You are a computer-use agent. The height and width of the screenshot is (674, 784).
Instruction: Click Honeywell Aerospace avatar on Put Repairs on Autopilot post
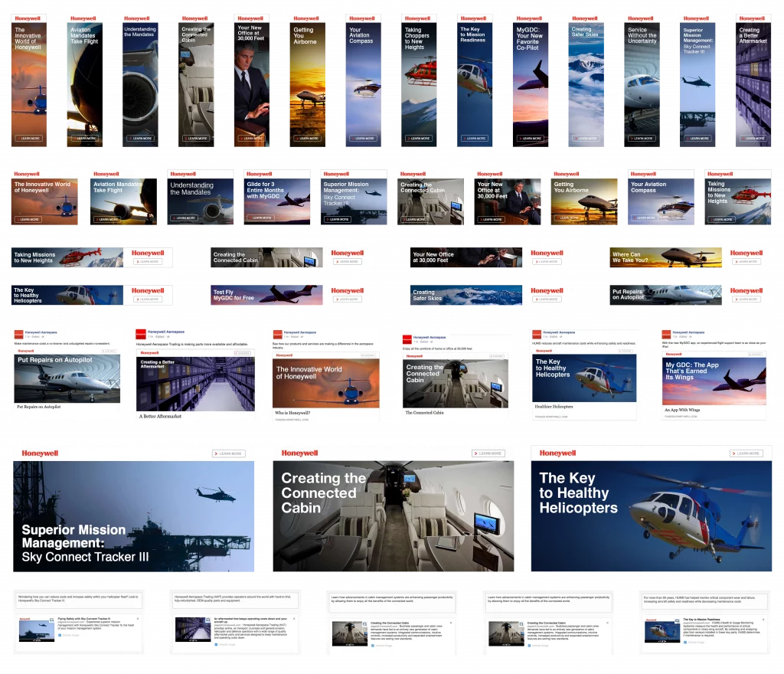(20, 334)
